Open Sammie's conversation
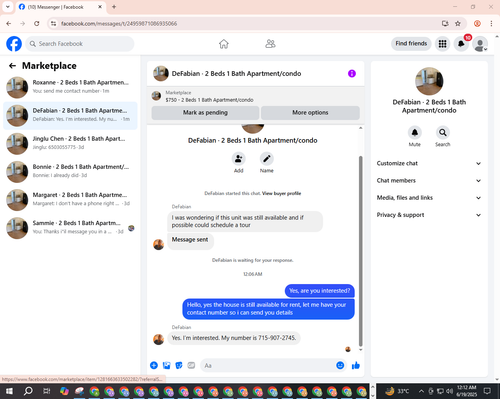500x399 pixels. point(70,228)
